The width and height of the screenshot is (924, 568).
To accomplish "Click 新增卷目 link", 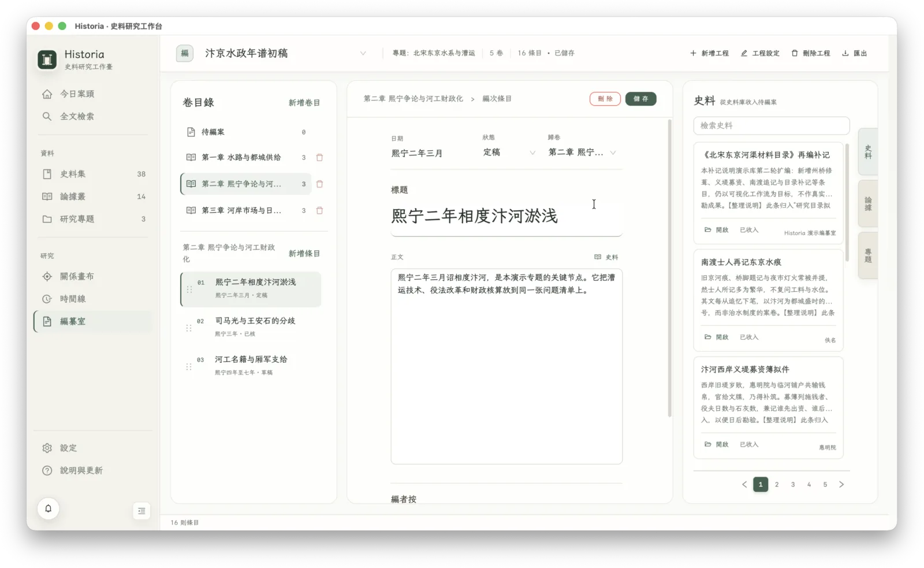I will [x=304, y=103].
